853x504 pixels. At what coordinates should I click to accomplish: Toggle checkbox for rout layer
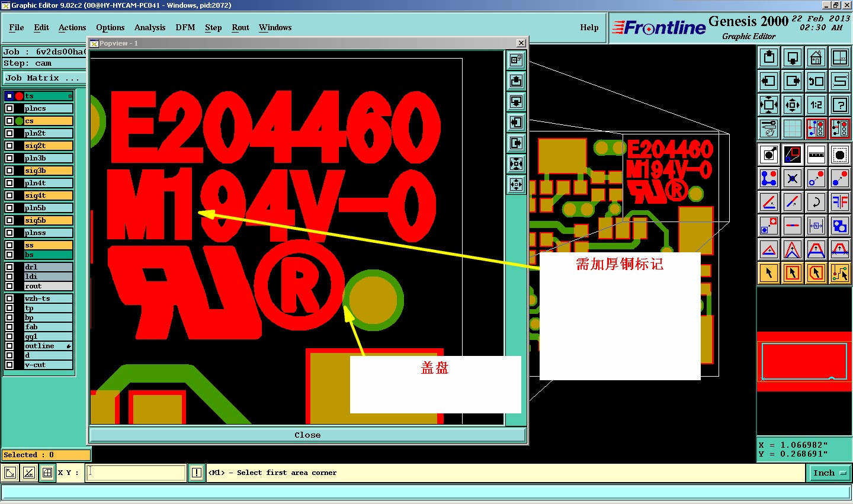pos(9,286)
